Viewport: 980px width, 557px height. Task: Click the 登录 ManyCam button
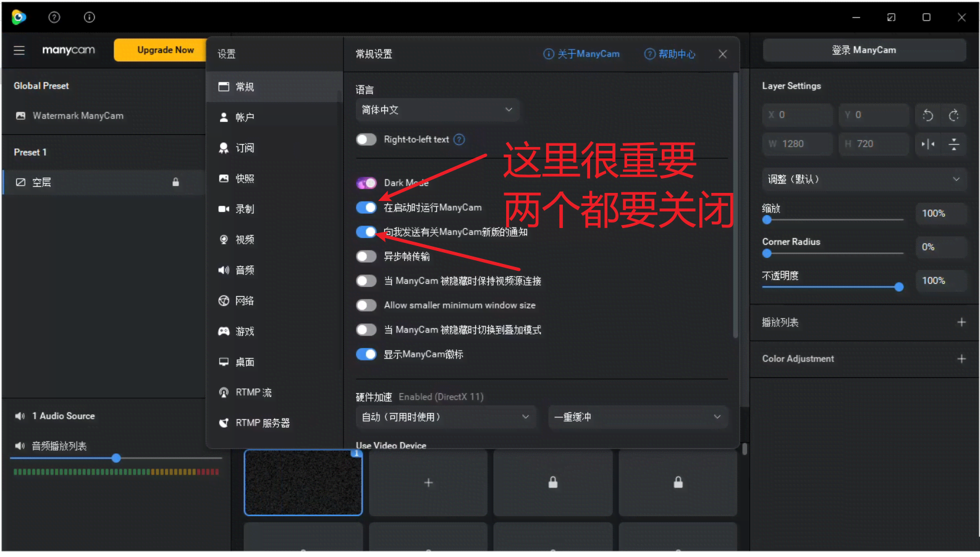(864, 50)
